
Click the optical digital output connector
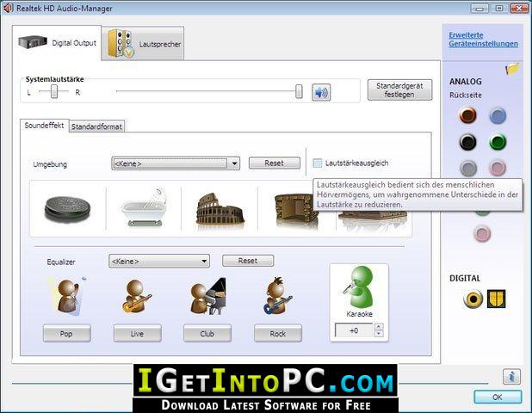pyautogui.click(x=496, y=299)
